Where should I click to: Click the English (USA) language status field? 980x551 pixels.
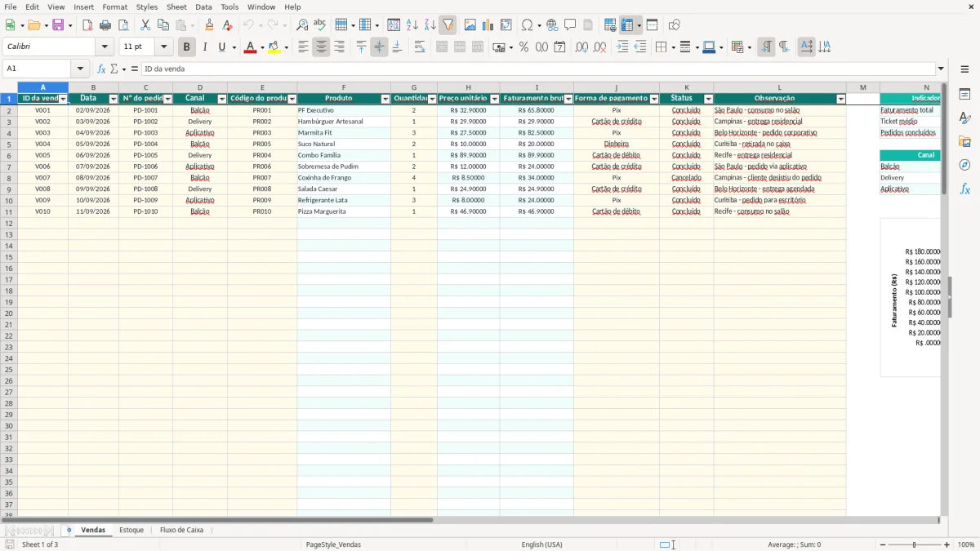(x=542, y=544)
